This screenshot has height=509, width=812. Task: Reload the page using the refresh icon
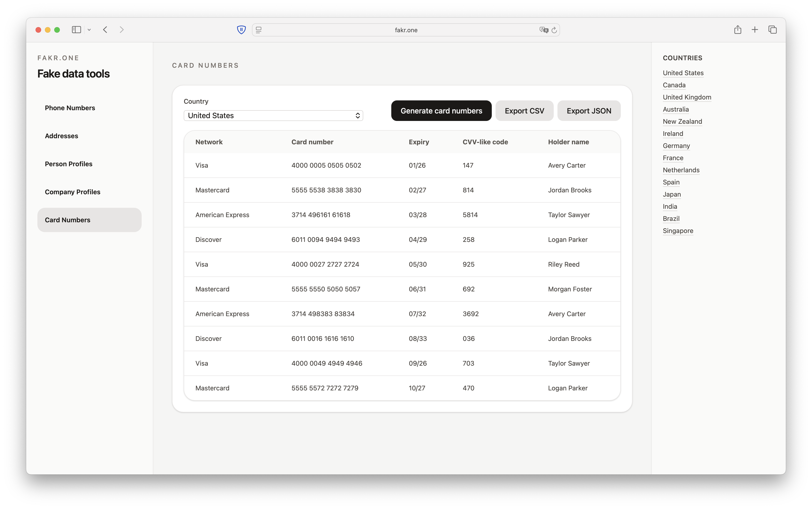click(554, 30)
